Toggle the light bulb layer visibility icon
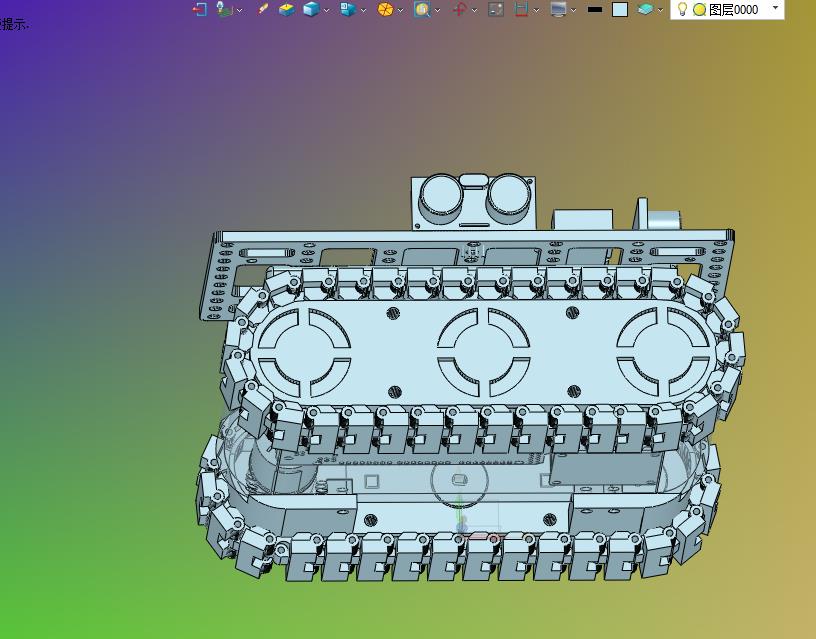The height and width of the screenshot is (639, 816). [682, 9]
